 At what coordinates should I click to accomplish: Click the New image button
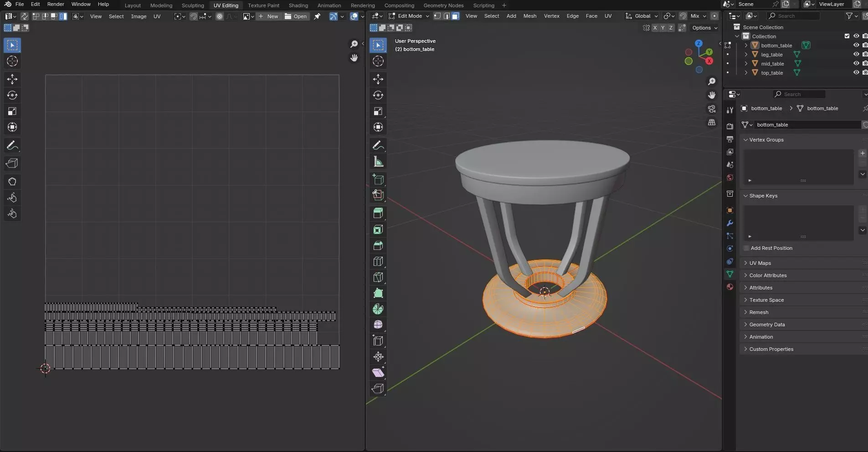pyautogui.click(x=268, y=16)
